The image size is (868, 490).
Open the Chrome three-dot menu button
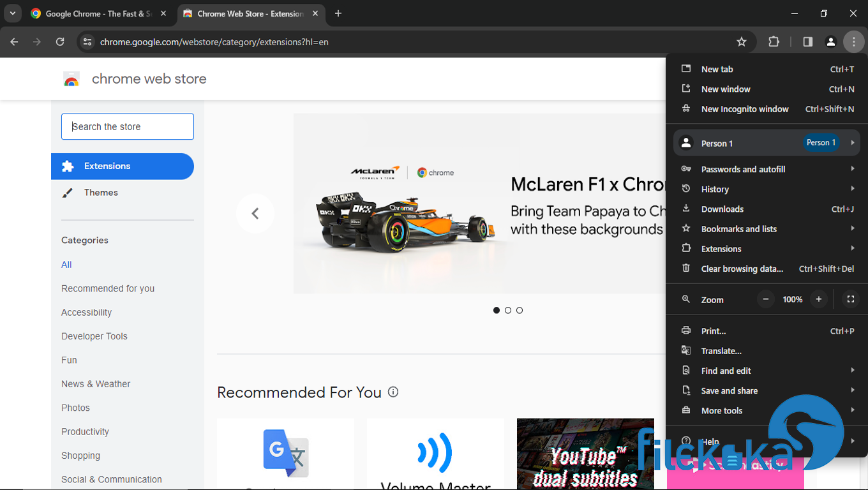pyautogui.click(x=853, y=42)
